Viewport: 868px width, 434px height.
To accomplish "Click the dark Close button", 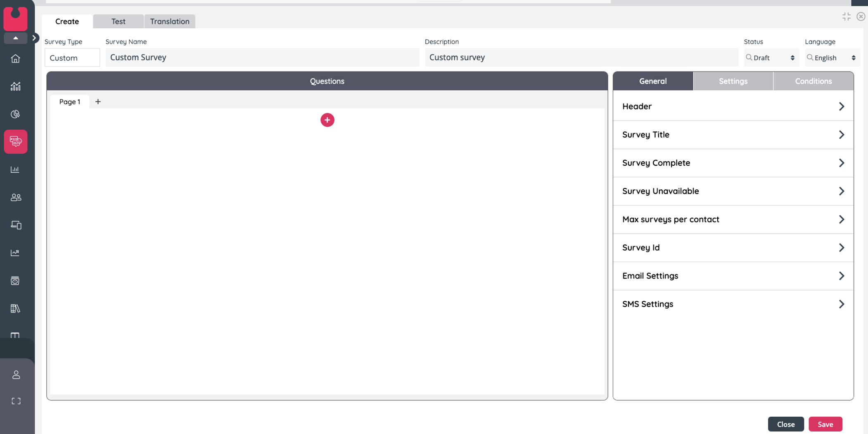I will pos(785,424).
